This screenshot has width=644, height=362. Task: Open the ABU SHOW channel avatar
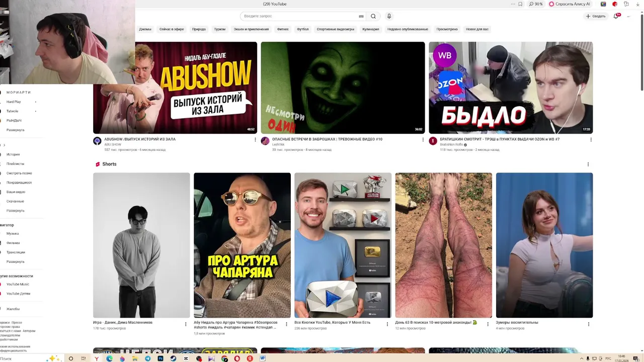click(97, 141)
